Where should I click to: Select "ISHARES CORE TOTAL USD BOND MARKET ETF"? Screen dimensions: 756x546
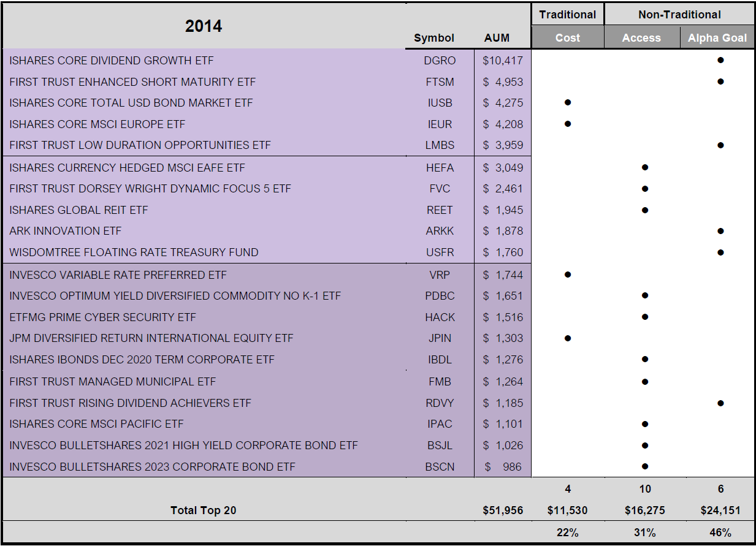tap(131, 102)
